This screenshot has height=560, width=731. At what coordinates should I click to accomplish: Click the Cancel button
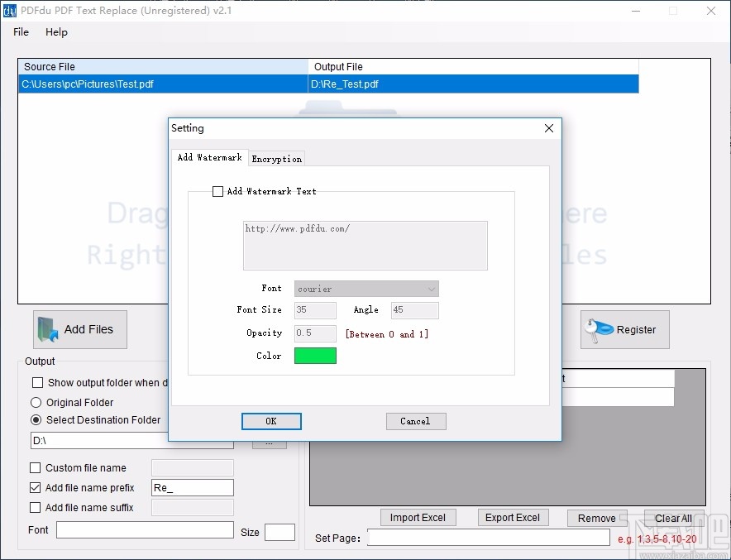coord(416,421)
